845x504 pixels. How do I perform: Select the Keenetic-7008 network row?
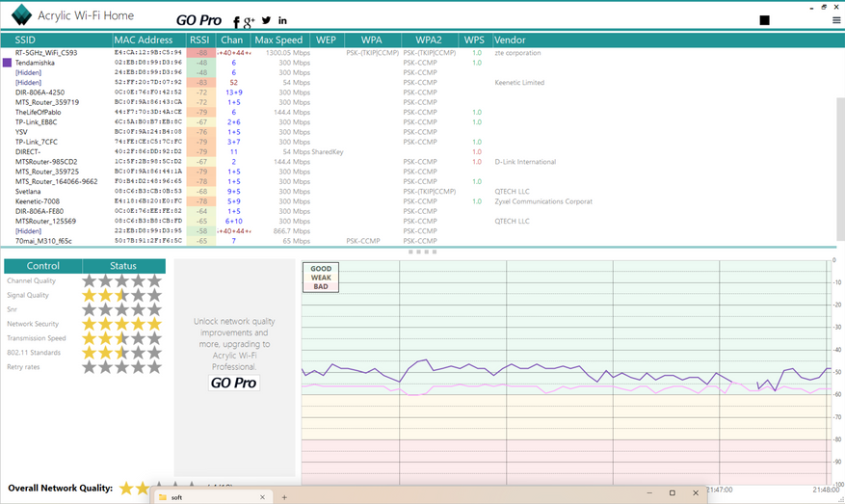click(x=40, y=201)
